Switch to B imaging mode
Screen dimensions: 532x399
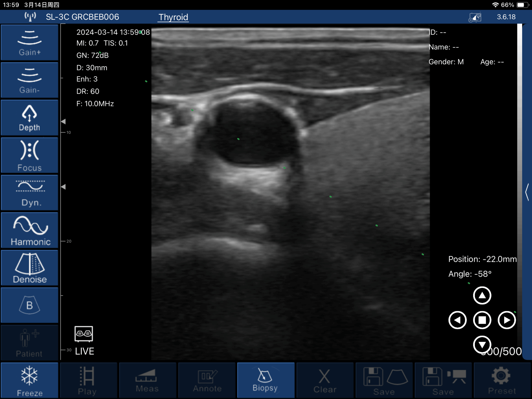tap(29, 305)
